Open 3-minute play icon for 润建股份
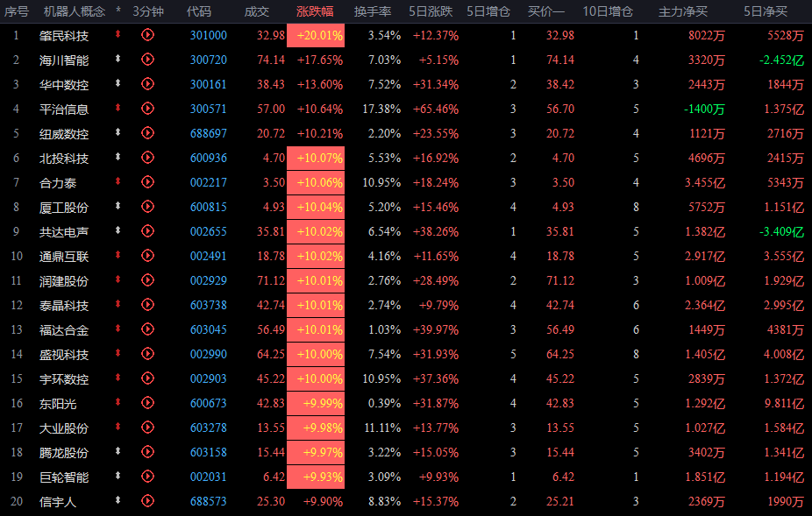The height and width of the screenshot is (516, 812). coord(147,280)
